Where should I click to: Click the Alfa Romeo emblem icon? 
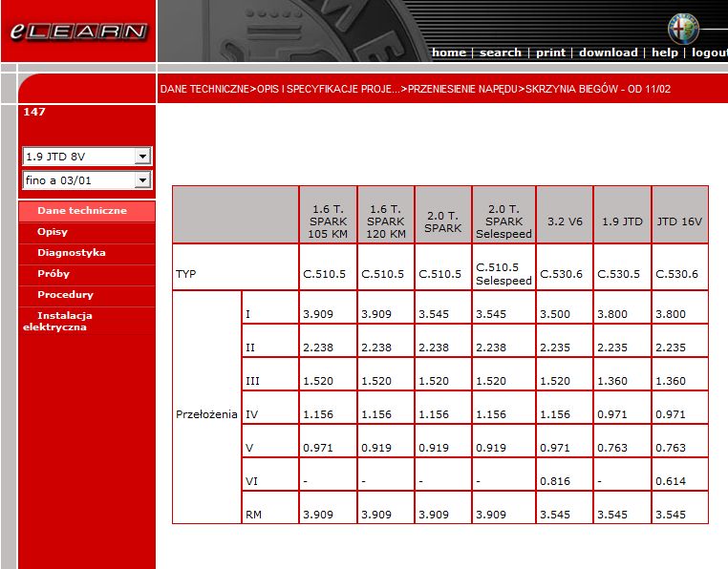tap(683, 29)
